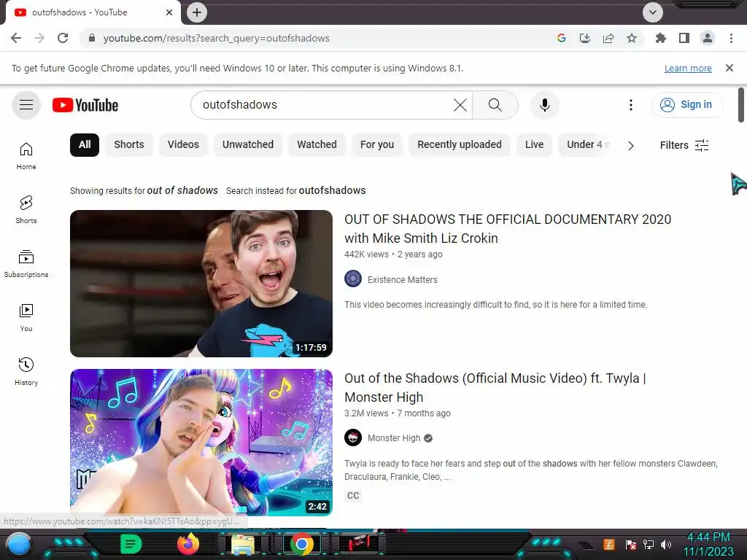Open the Existence Matters channel avatar
This screenshot has width=747, height=560.
353,279
